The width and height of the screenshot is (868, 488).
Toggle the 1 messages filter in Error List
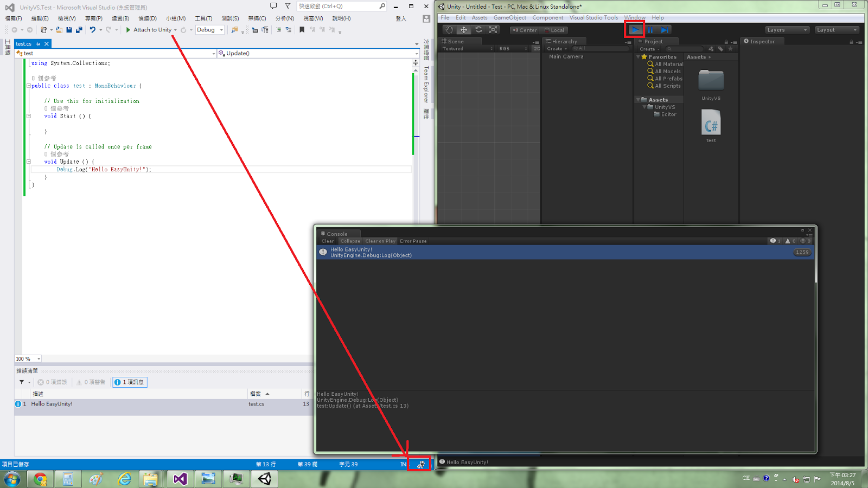tap(130, 382)
